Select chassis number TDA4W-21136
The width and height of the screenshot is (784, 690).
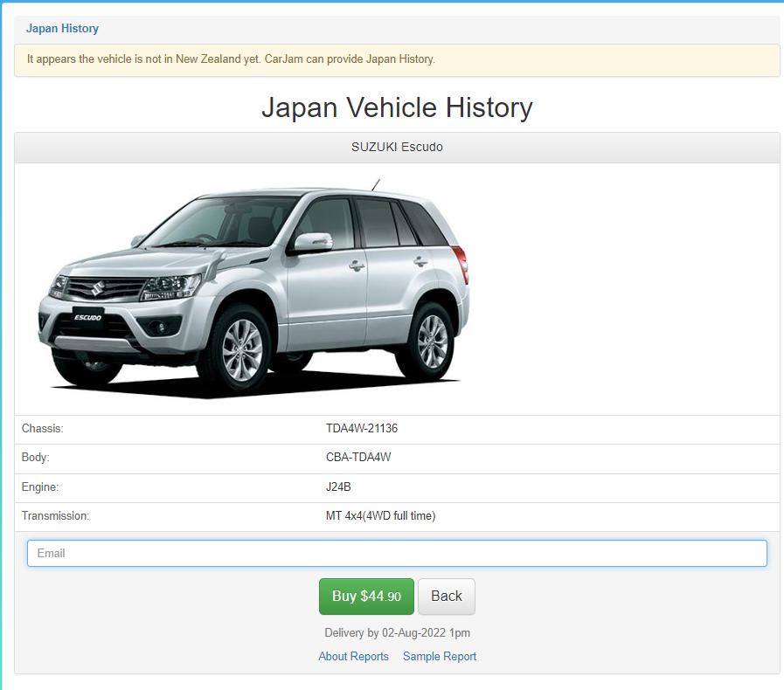click(x=361, y=429)
